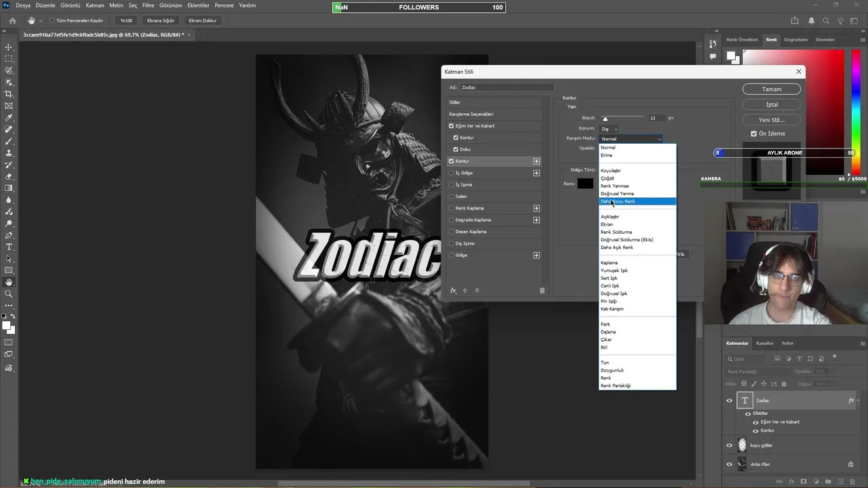Select the Gradient tool
The width and height of the screenshot is (868, 488).
tap(9, 188)
